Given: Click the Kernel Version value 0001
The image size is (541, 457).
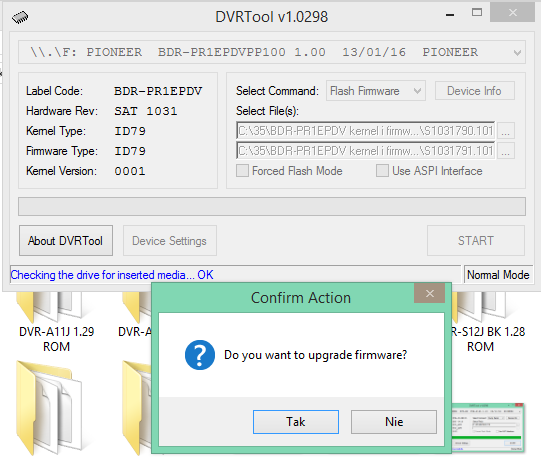Looking at the screenshot, I should click(x=130, y=171).
